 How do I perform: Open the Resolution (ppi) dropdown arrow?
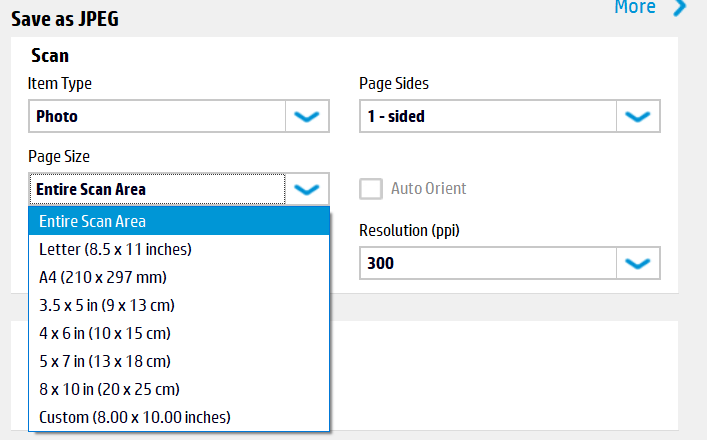[638, 263]
